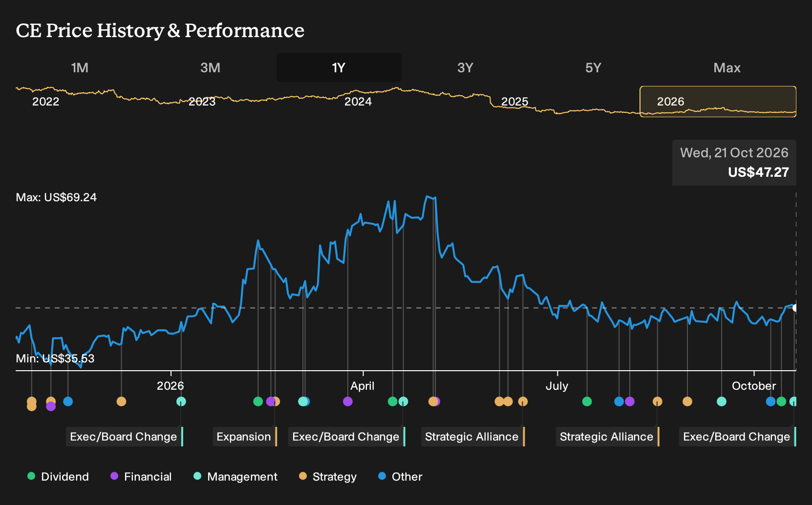Image resolution: width=812 pixels, height=505 pixels.
Task: Open the Exec/Board Change label near 2026
Action: [x=125, y=437]
